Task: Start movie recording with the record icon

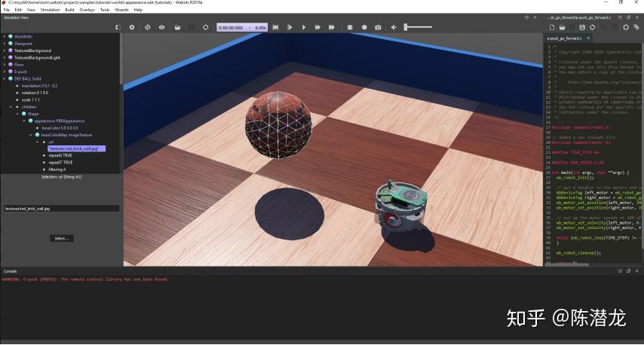Action: point(364,27)
